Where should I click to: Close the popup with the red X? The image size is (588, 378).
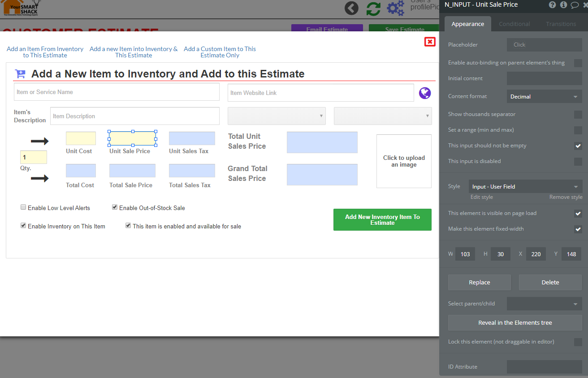[430, 42]
